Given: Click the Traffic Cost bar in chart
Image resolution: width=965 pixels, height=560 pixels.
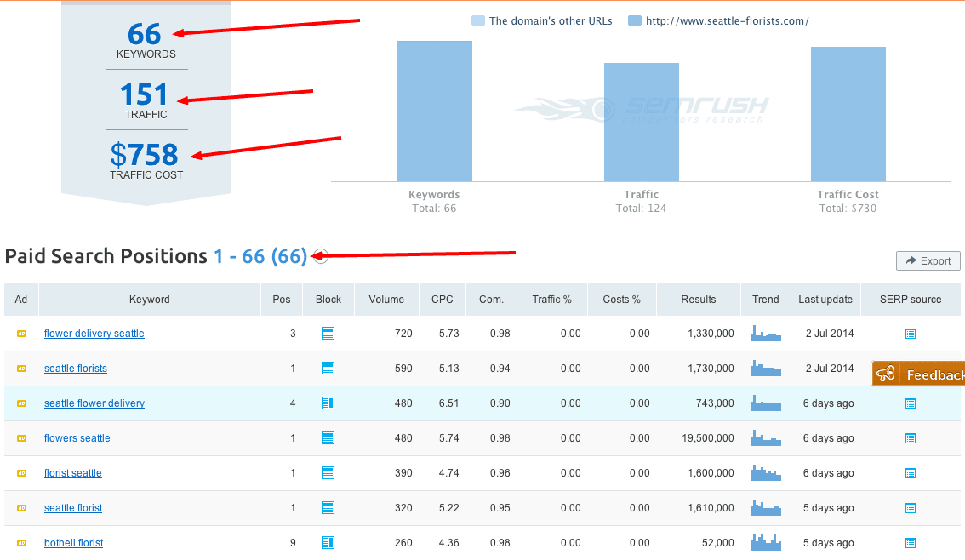Looking at the screenshot, I should coord(848,114).
